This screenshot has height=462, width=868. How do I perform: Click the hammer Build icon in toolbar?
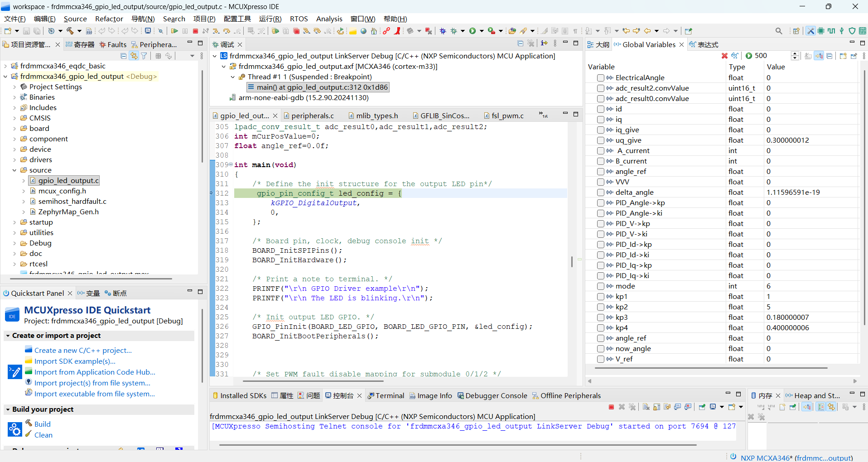(x=70, y=31)
